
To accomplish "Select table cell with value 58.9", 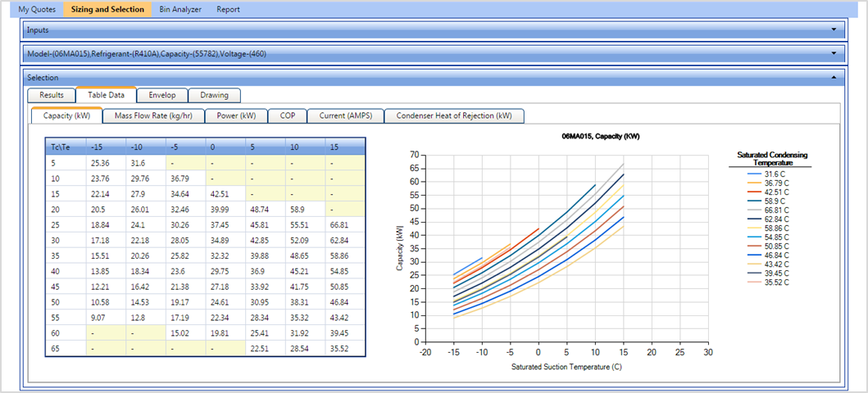I will 305,210.
